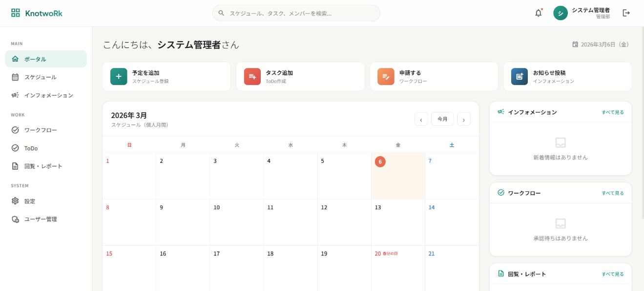Go to previous month with left chevron

[x=421, y=119]
